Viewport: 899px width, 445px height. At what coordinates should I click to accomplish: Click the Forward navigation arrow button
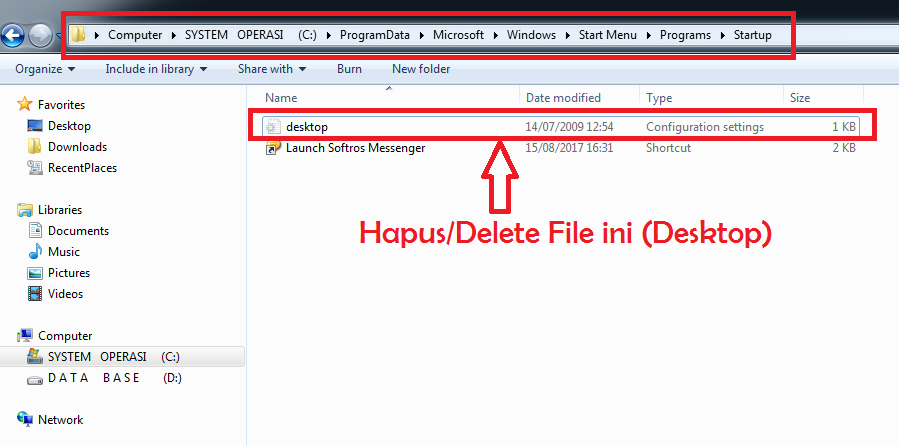39,36
